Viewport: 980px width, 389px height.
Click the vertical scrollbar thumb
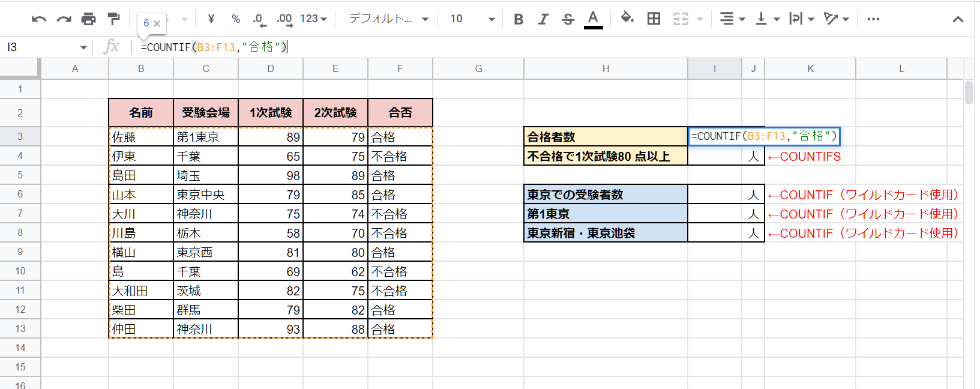[969, 92]
